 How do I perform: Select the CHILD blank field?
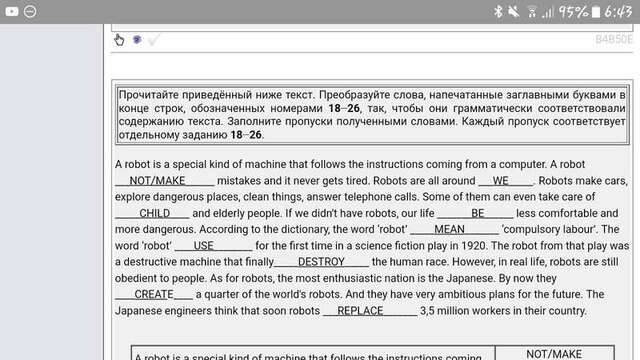click(152, 213)
